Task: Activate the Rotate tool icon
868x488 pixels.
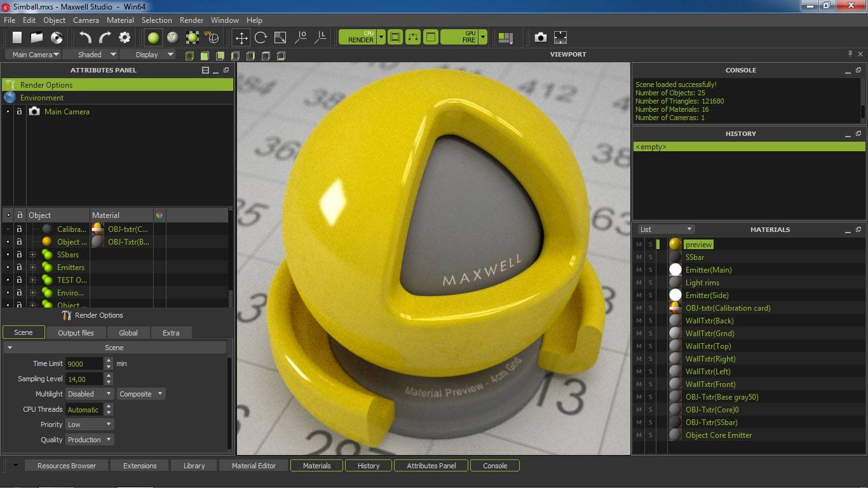Action: pyautogui.click(x=261, y=37)
